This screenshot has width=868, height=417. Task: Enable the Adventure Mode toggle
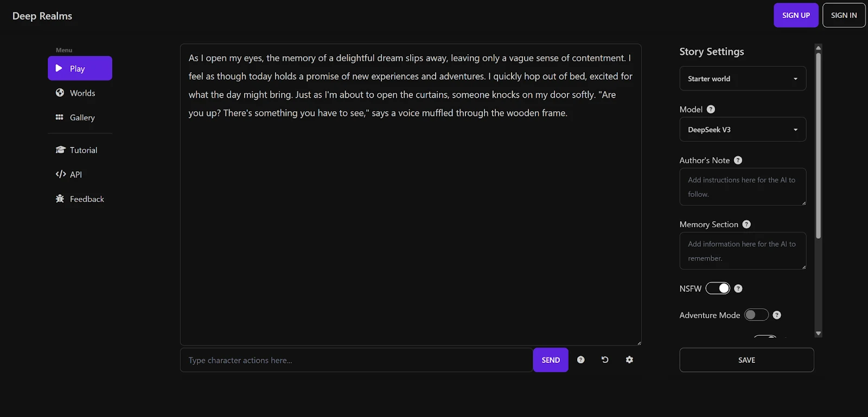pos(756,315)
